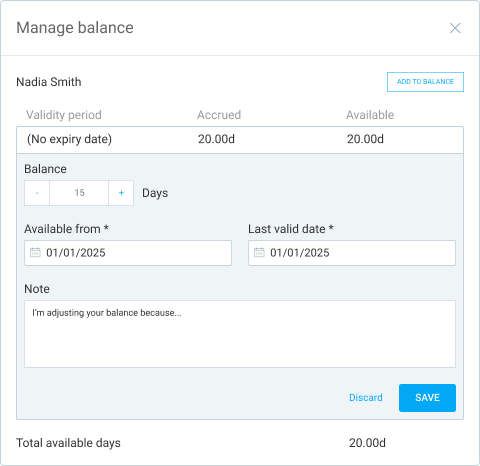Save the balance adjustment
480x466 pixels.
coord(427,398)
